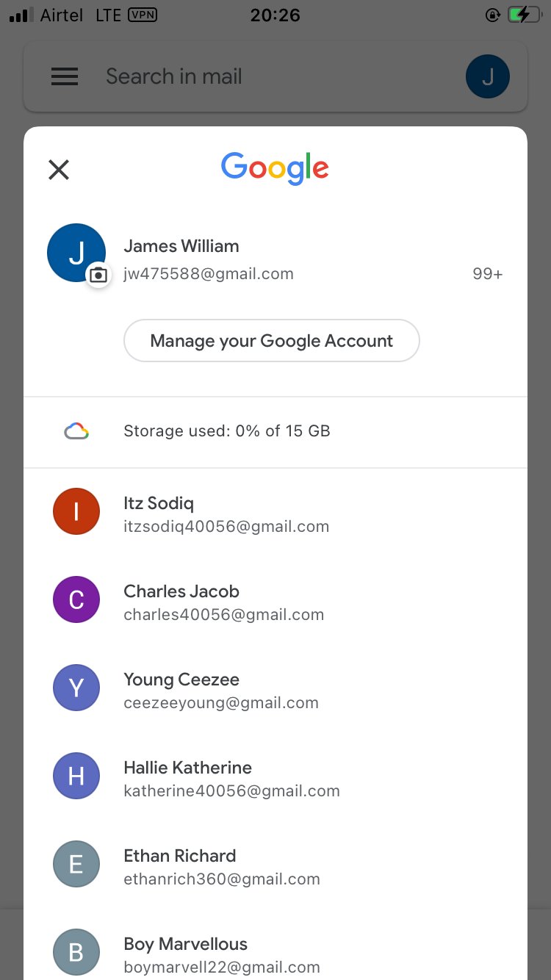The image size is (551, 980).
Task: Tap the orientation lock icon in status bar
Action: coord(493,15)
